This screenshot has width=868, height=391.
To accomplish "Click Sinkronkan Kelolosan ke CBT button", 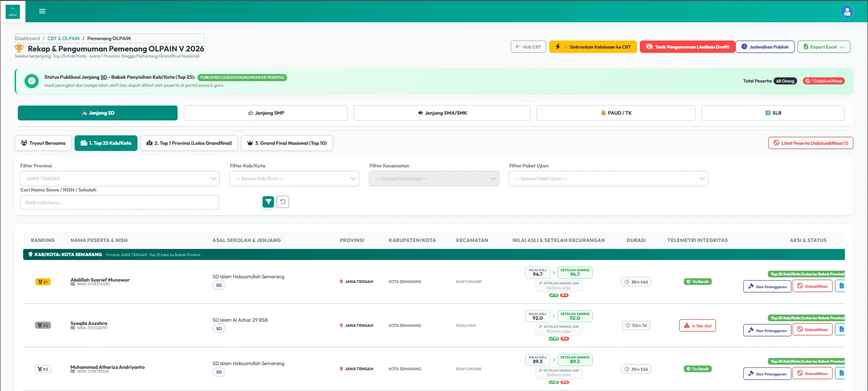I will point(593,47).
